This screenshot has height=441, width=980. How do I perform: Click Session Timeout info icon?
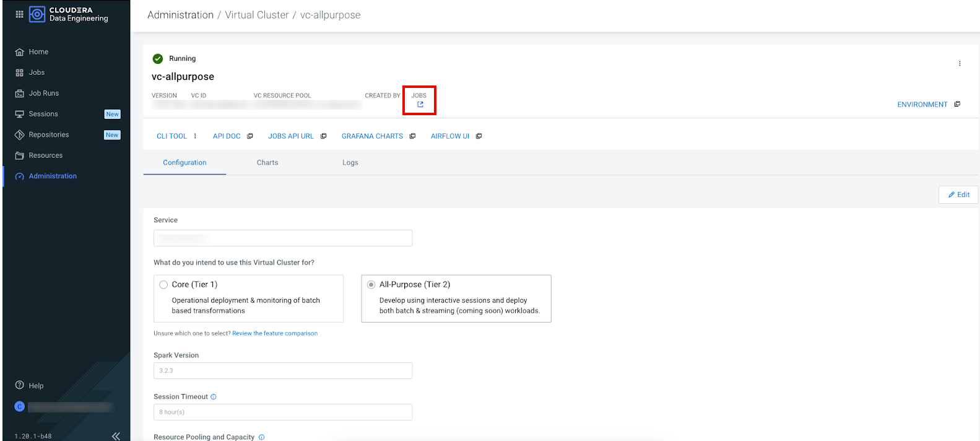click(x=214, y=397)
